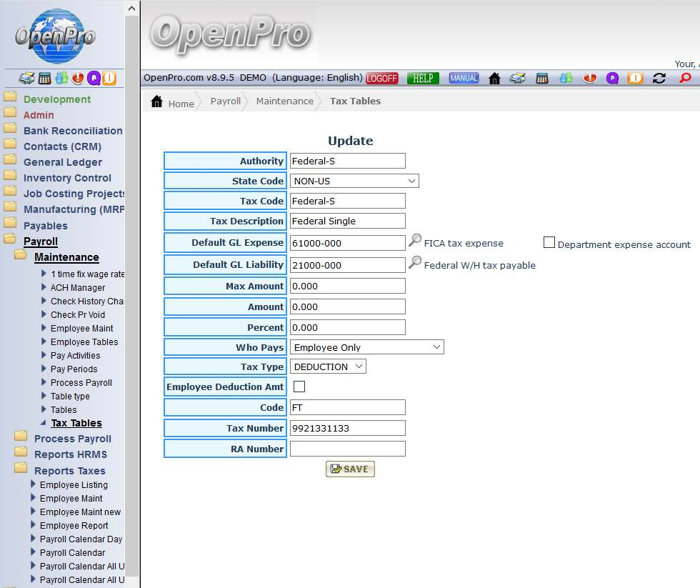Click the home icon in the top toolbar

click(494, 79)
